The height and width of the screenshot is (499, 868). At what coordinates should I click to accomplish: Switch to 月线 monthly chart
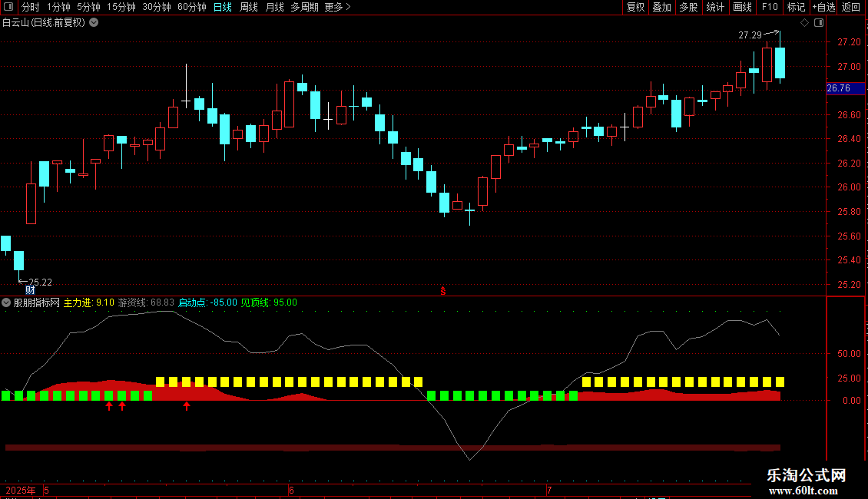point(274,7)
